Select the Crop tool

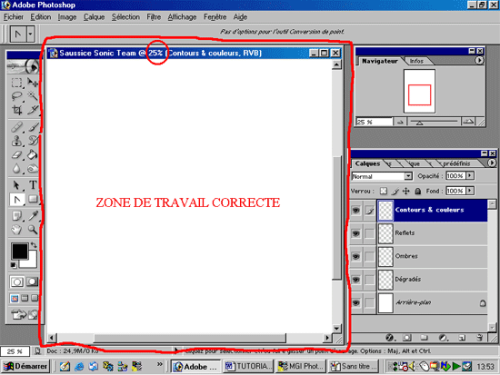coord(17,109)
